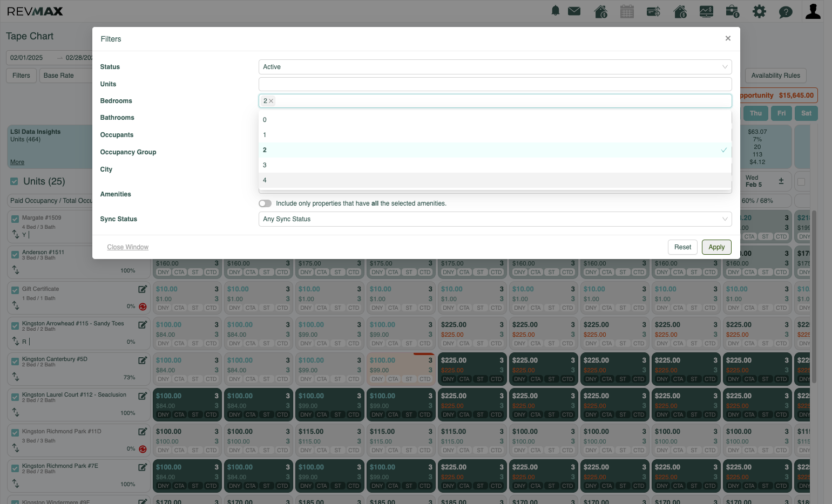The width and height of the screenshot is (832, 504).
Task: Close the Filters dialog with X
Action: (x=728, y=38)
